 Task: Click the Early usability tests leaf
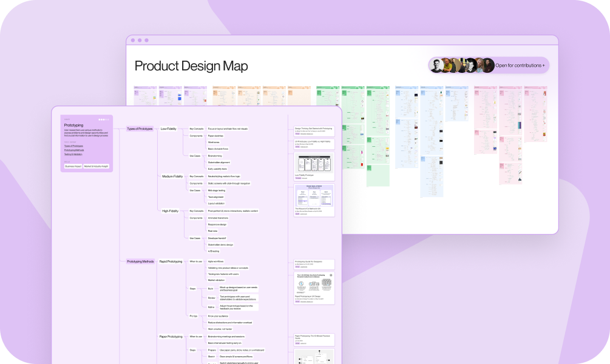coord(217,169)
